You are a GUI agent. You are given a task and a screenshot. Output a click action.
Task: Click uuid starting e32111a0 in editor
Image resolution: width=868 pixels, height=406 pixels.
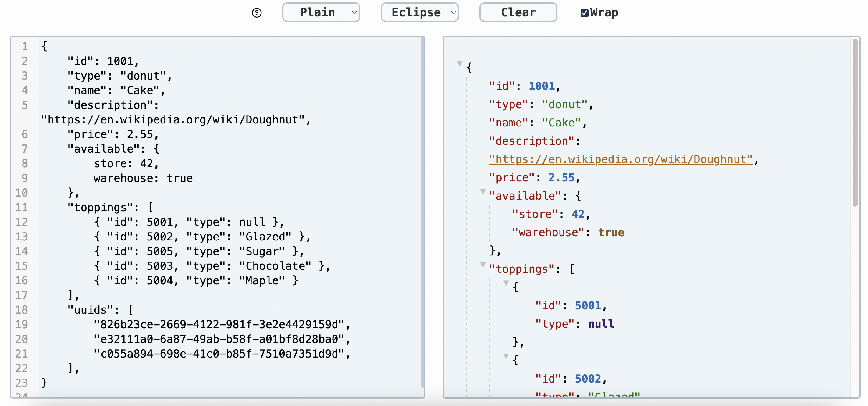[222, 339]
